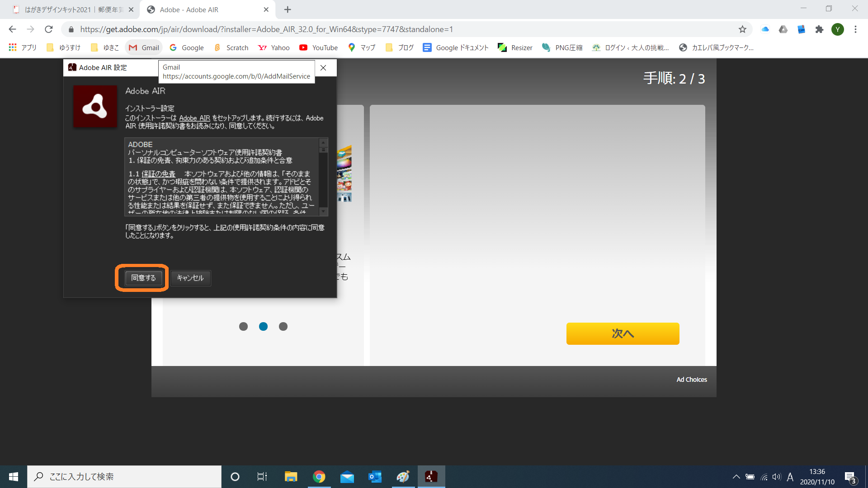The image size is (868, 488).
Task: Open the Yahoo bookmark
Action: (x=274, y=47)
